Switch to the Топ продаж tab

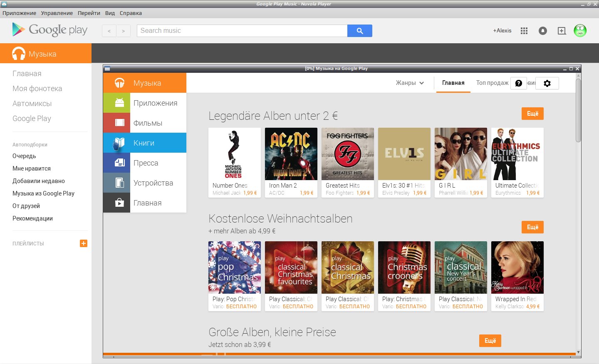[x=492, y=83]
